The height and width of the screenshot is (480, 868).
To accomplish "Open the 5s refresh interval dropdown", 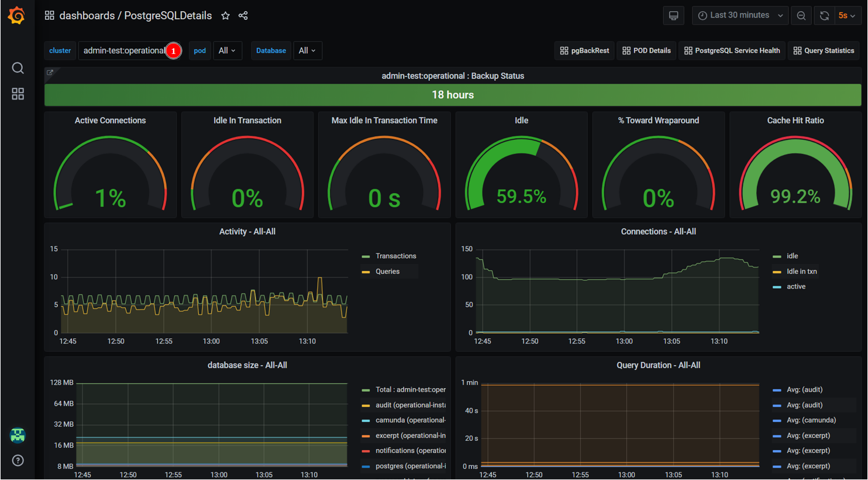I will [x=846, y=16].
